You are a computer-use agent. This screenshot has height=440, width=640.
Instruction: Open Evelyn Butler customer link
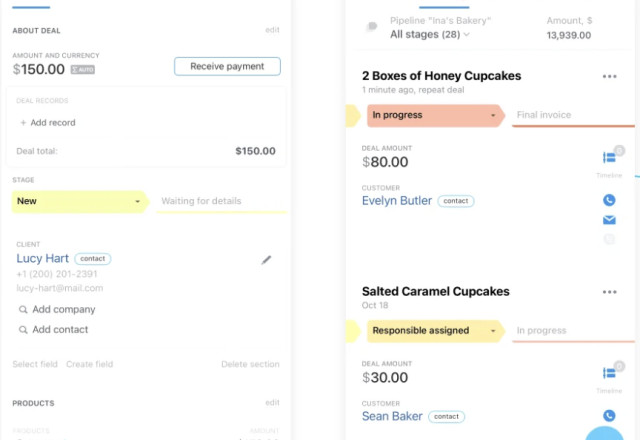(397, 201)
